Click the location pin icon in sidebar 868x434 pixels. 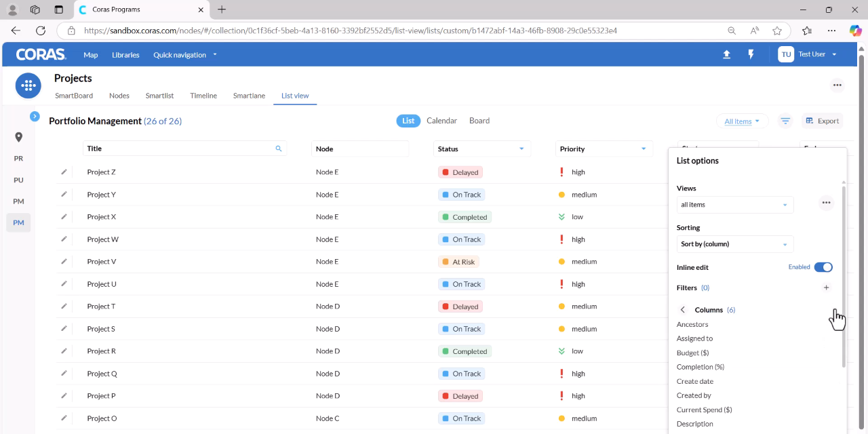coord(19,137)
